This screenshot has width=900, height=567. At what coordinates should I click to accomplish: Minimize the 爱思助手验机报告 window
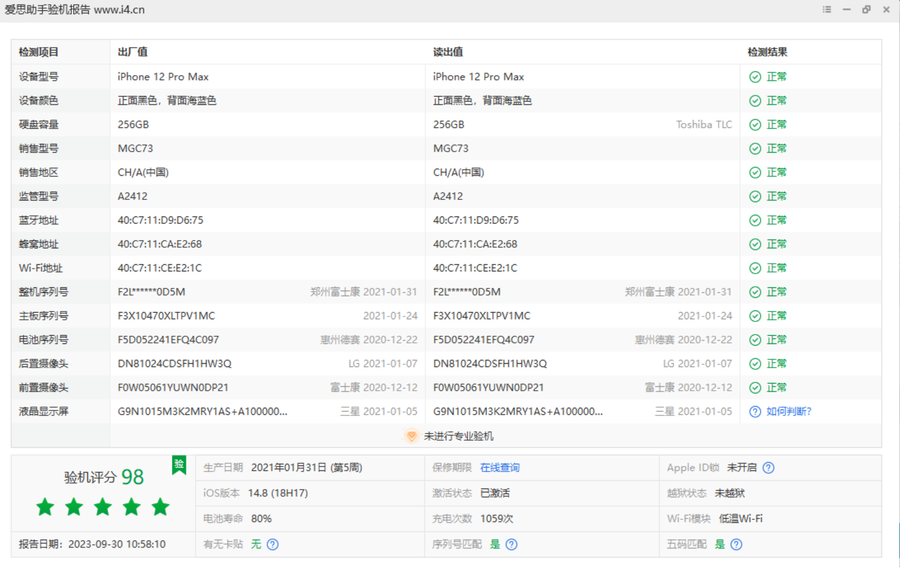coord(847,9)
